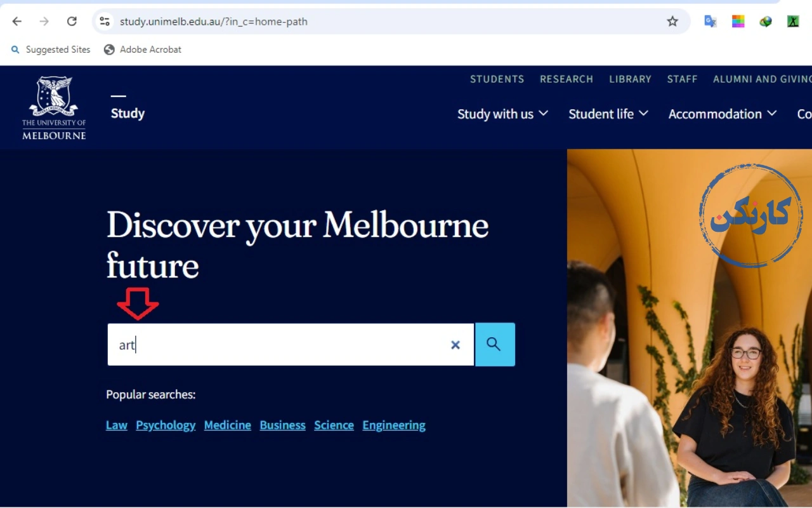The width and height of the screenshot is (812, 508).
Task: Bookmark this page with the star icon
Action: pyautogui.click(x=672, y=22)
